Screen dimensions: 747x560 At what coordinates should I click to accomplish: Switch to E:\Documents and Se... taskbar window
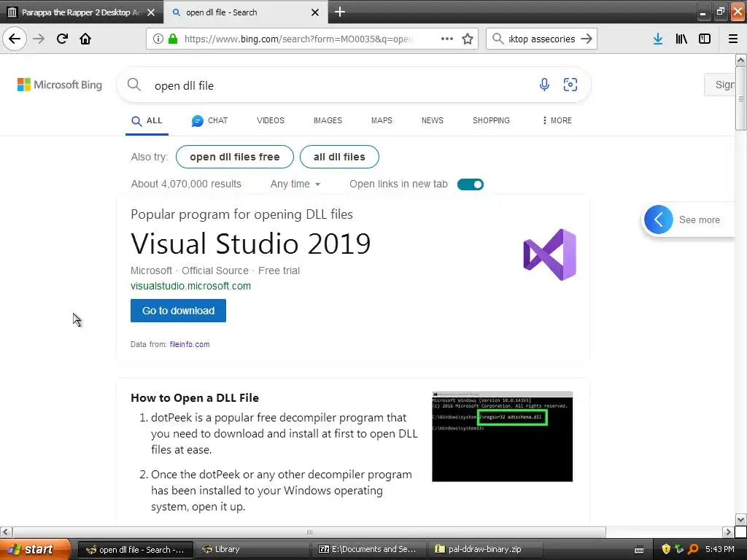368,549
